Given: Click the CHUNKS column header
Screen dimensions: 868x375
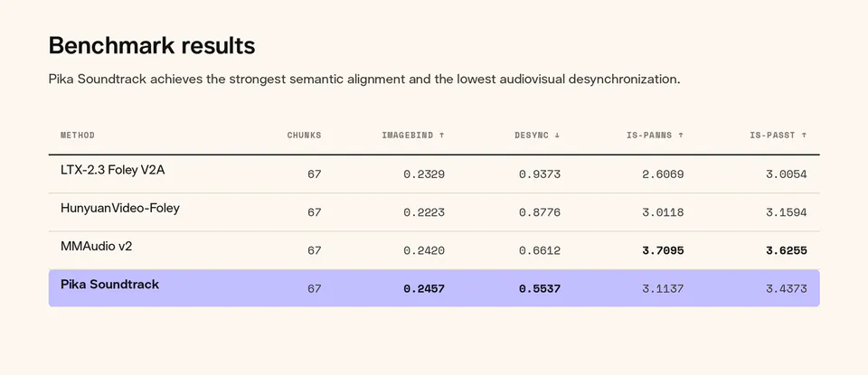Looking at the screenshot, I should point(304,135).
